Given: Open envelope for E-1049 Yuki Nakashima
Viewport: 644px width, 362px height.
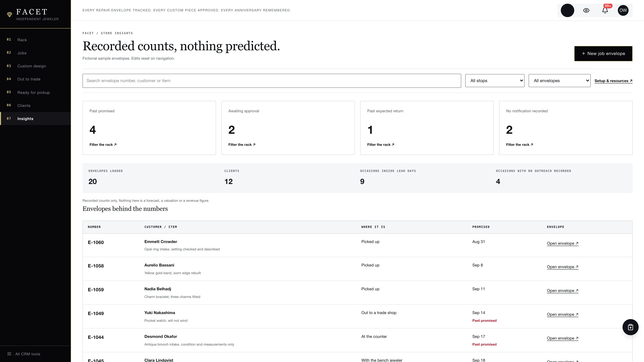Looking at the screenshot, I should coord(562,314).
